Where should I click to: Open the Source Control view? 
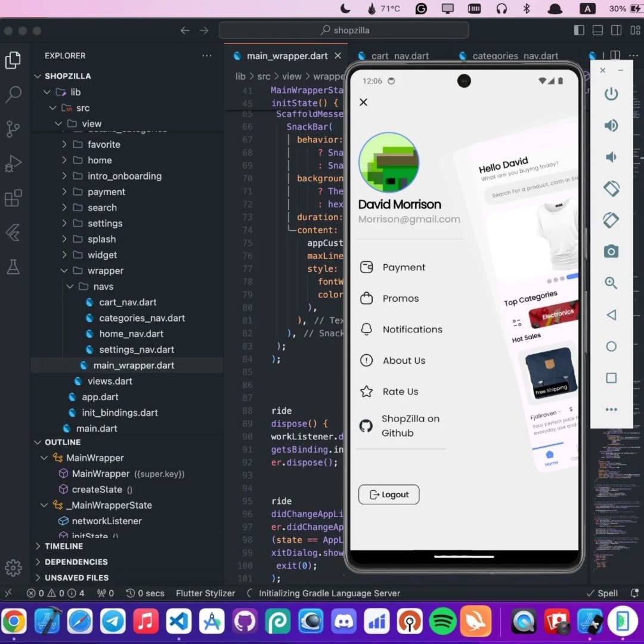tap(14, 128)
